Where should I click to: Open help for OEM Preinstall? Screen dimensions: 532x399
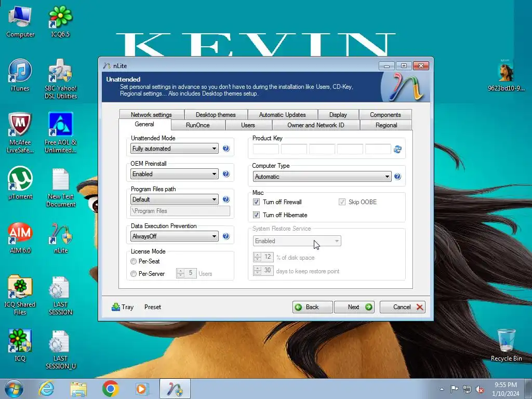pyautogui.click(x=226, y=174)
